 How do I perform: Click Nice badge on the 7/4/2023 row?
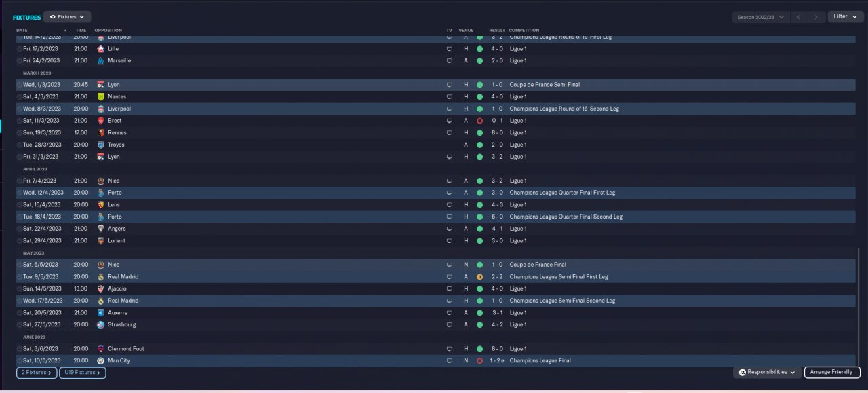coord(101,181)
